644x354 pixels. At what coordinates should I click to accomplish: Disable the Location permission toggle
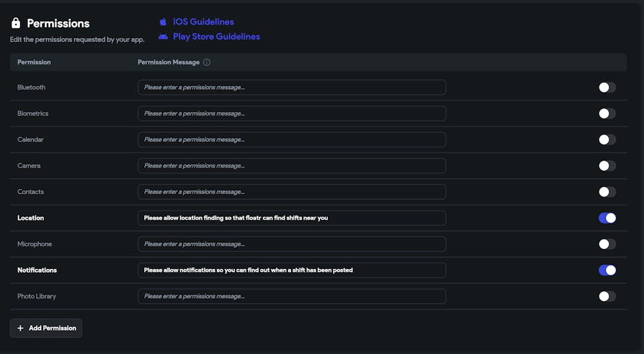pyautogui.click(x=607, y=218)
